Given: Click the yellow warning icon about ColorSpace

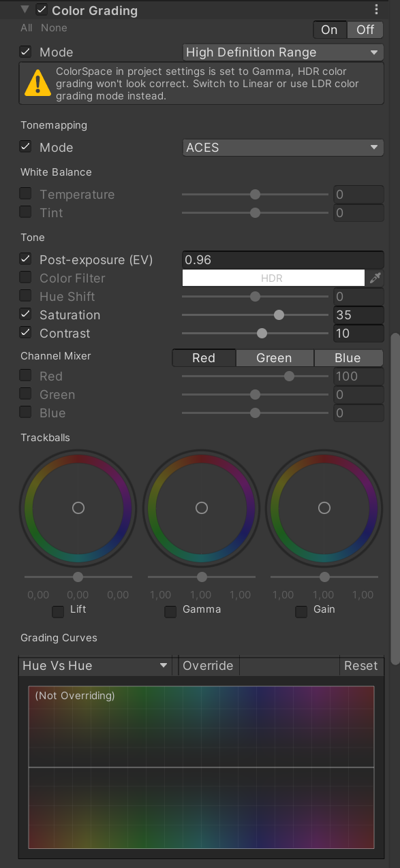Looking at the screenshot, I should (x=37, y=83).
